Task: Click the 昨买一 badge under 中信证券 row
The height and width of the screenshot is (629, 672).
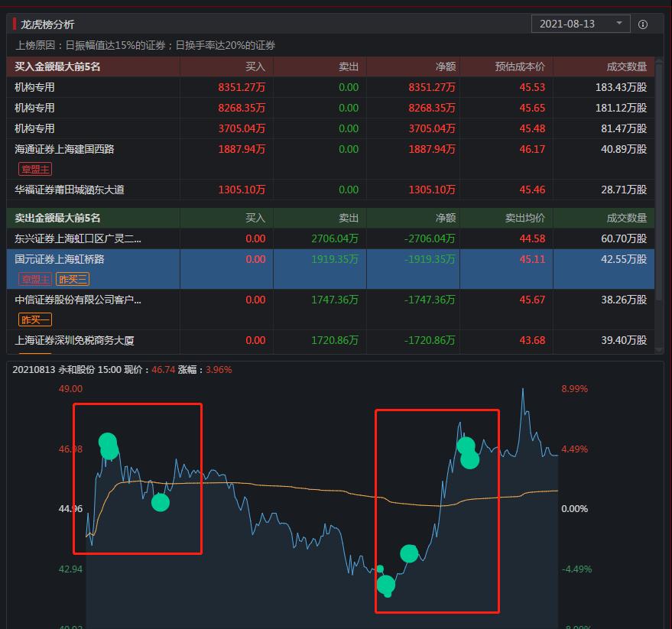Action: click(x=34, y=319)
